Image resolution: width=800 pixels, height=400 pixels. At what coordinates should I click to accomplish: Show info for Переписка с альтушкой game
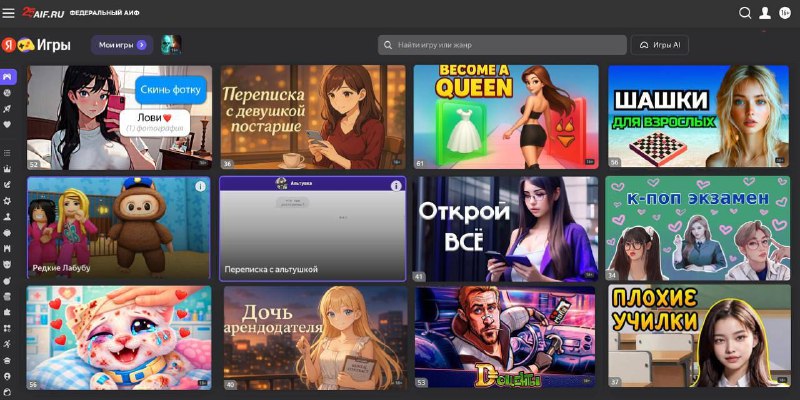click(x=396, y=186)
